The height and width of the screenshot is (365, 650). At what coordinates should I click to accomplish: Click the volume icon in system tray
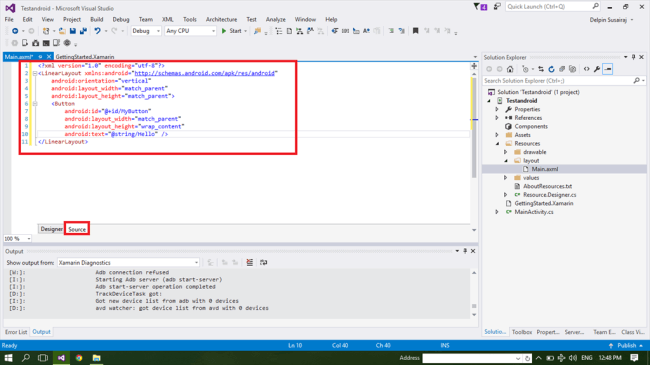573,358
